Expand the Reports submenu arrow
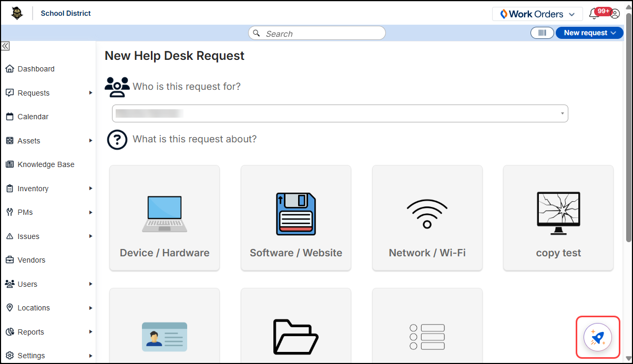Viewport: 633px width, 364px height. click(91, 332)
